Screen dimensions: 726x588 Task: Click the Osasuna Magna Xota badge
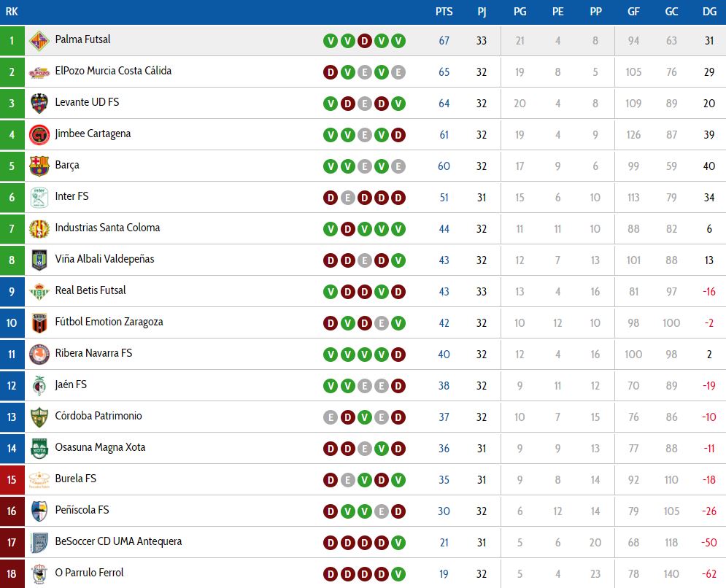click(x=39, y=449)
